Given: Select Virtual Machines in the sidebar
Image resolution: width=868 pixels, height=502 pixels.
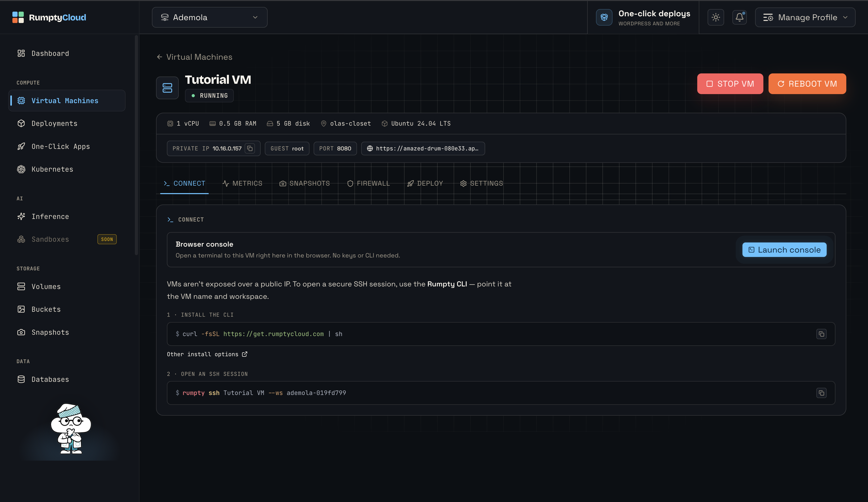Looking at the screenshot, I should pos(67,100).
